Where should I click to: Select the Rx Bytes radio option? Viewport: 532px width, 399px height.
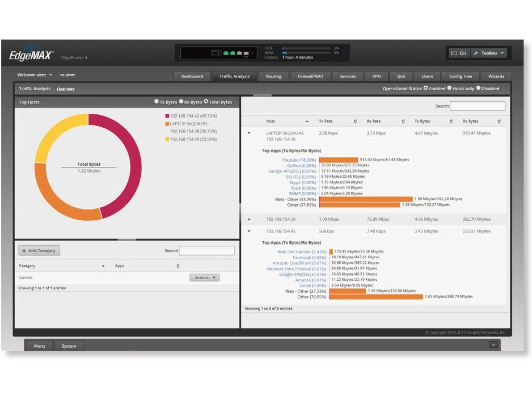[x=181, y=101]
